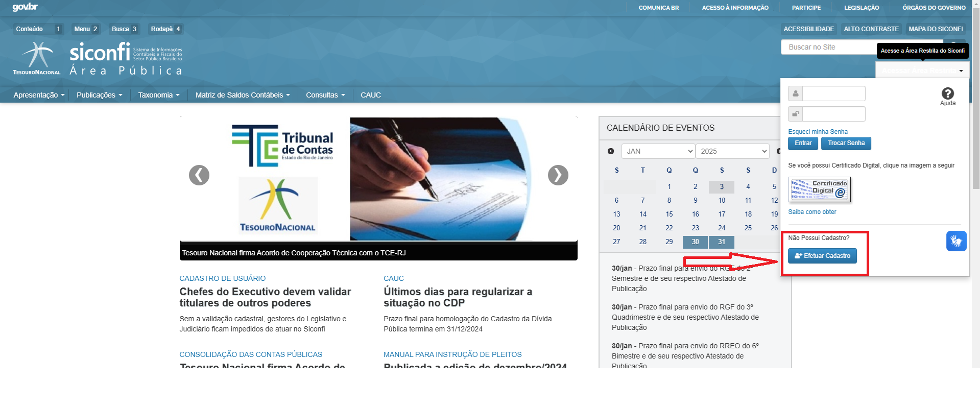Click the siconfi Área Pública logo
This screenshot has height=406, width=980.
[126, 58]
